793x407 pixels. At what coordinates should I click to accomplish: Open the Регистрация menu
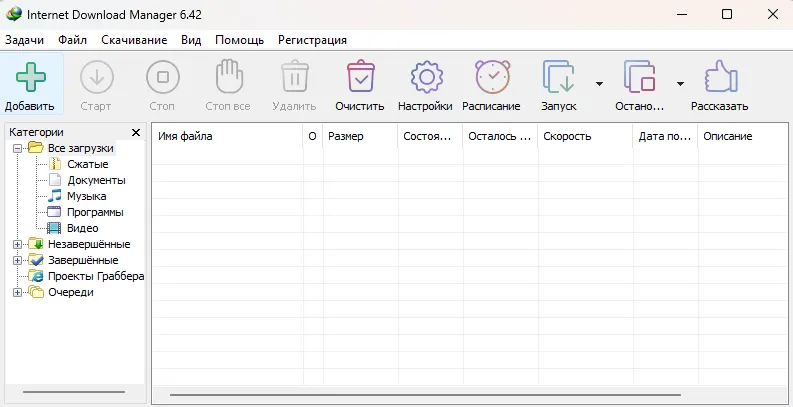pos(312,40)
